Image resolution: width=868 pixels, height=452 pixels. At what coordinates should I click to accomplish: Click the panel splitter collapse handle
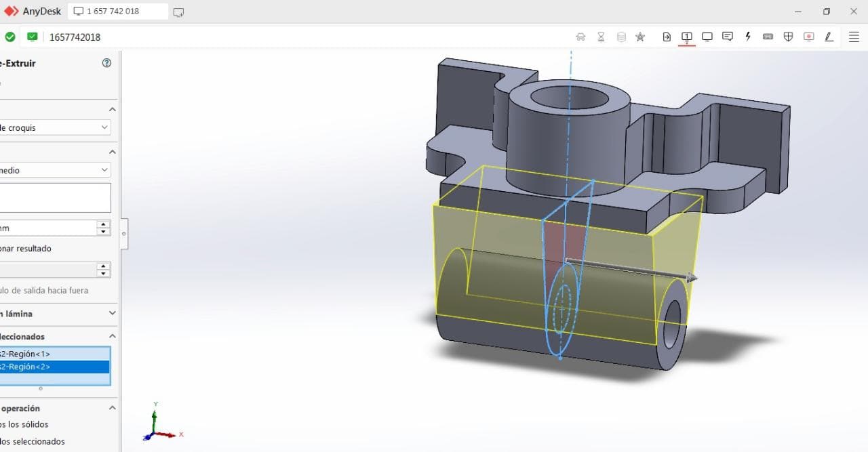123,234
